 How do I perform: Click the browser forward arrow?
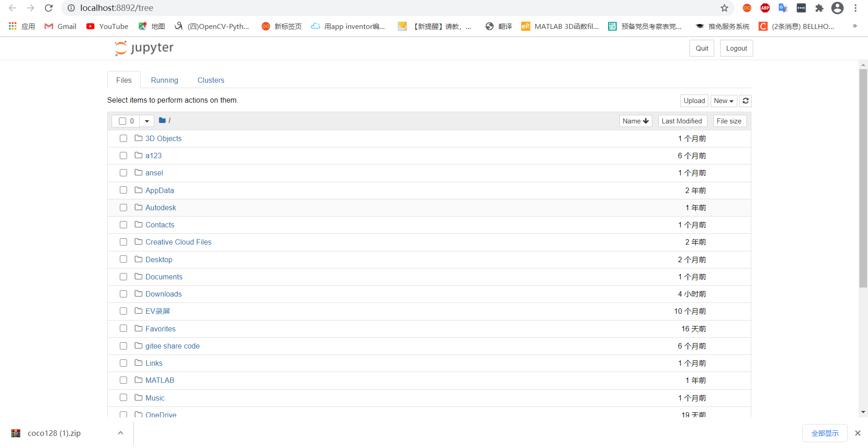[x=31, y=8]
